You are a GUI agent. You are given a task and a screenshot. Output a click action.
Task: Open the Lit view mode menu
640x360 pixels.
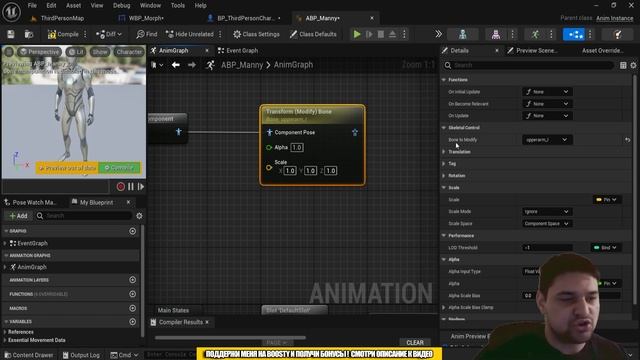click(x=76, y=52)
